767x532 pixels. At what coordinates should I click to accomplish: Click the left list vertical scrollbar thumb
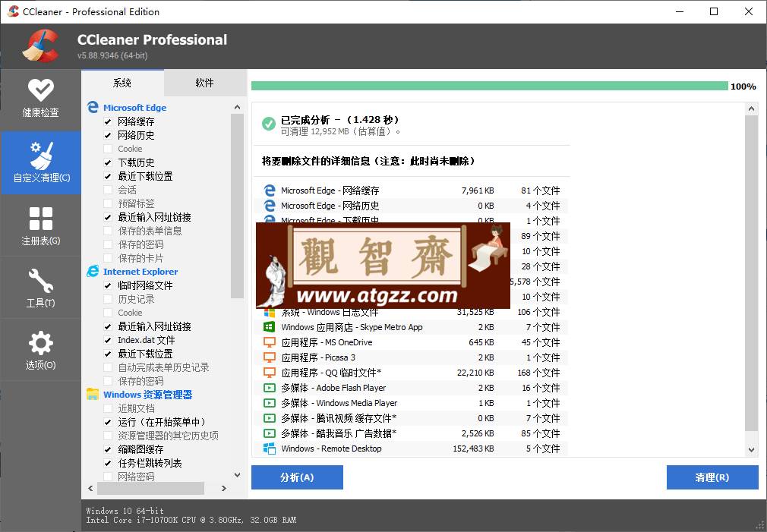(x=237, y=206)
